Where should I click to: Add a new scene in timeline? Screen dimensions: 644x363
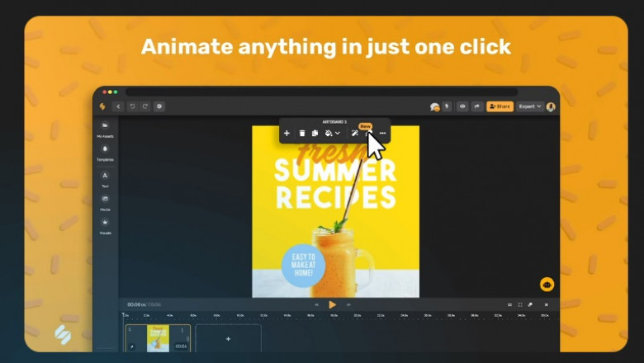(228, 338)
